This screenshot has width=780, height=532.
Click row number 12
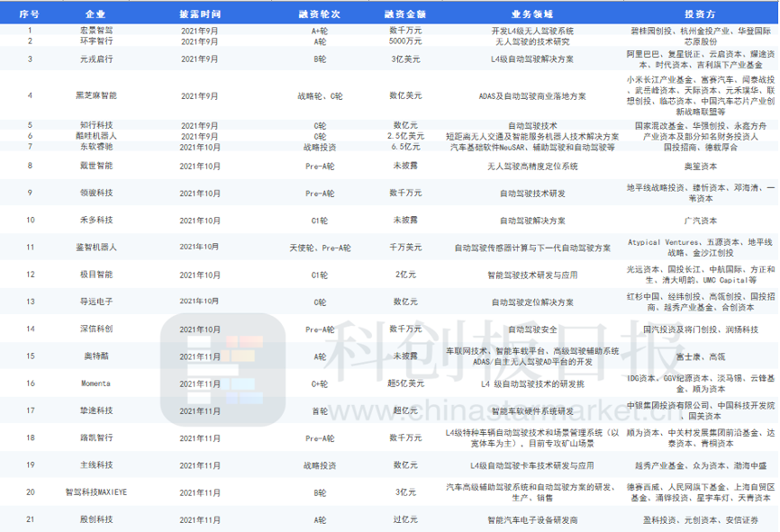(30, 274)
